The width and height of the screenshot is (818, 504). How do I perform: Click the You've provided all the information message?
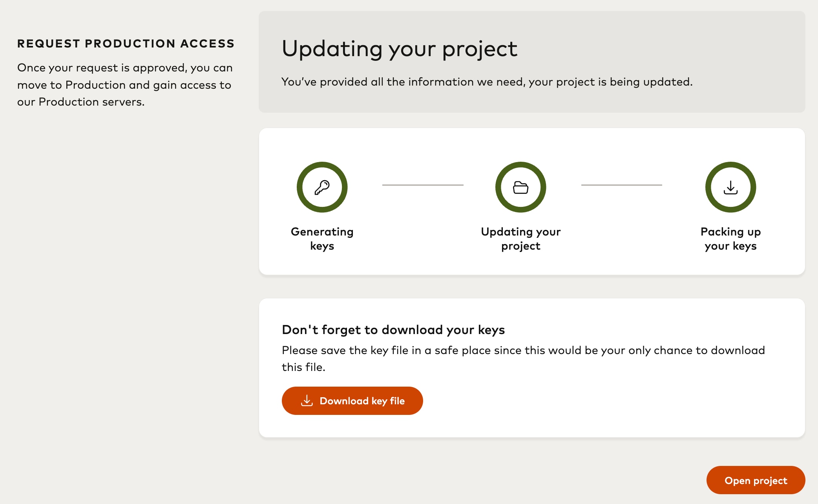pos(487,82)
